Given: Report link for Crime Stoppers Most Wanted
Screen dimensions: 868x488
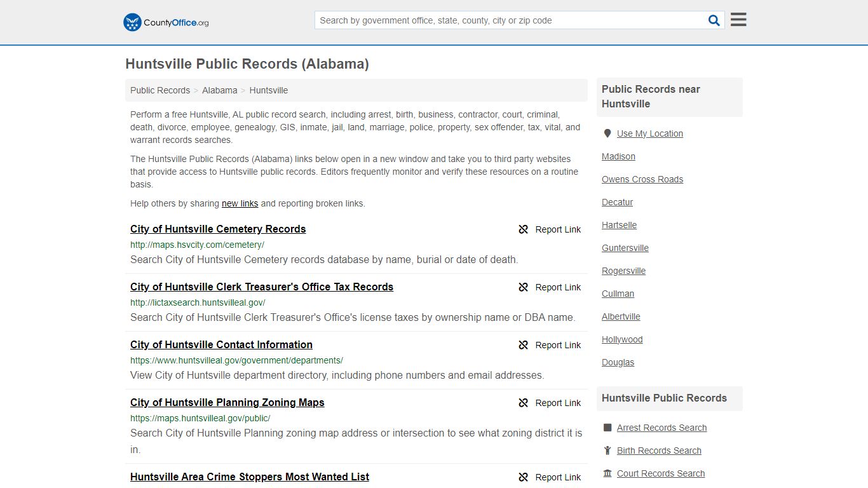Looking at the screenshot, I should click(x=558, y=477).
